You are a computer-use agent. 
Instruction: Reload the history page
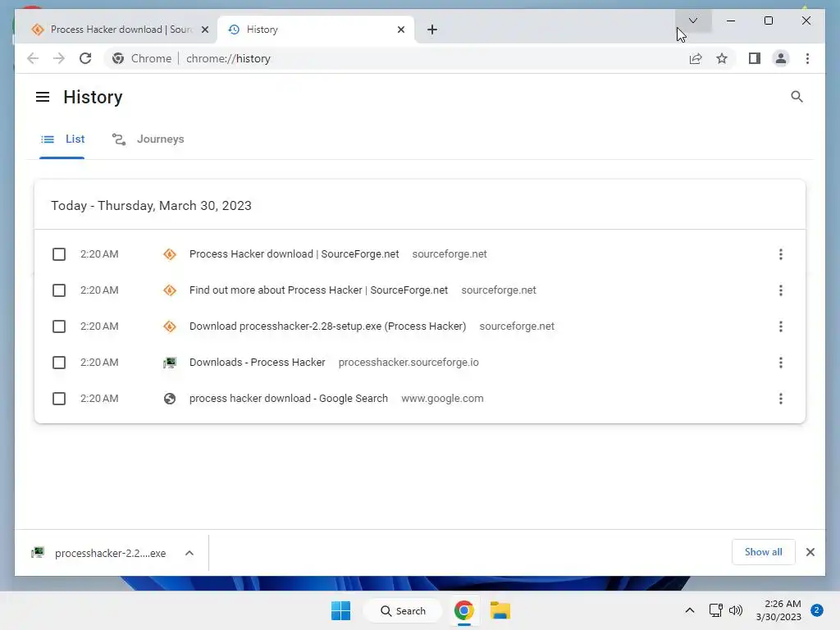click(85, 58)
